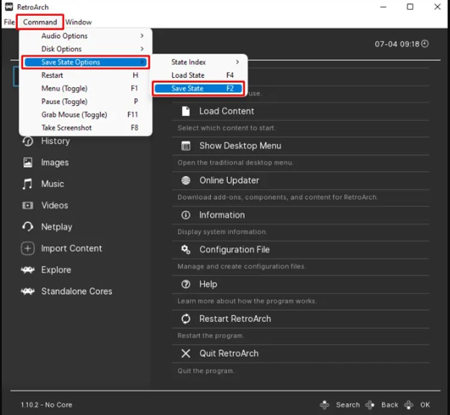The width and height of the screenshot is (450, 415).
Task: Choose Load State F4 entry
Action: [200, 75]
